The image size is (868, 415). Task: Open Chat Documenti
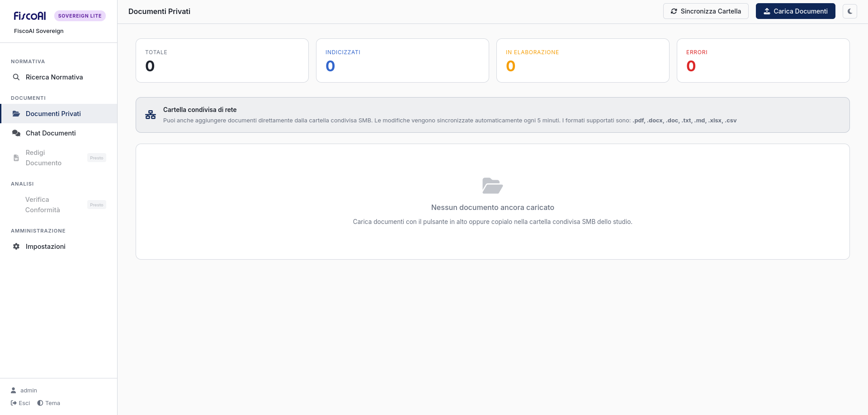59,133
